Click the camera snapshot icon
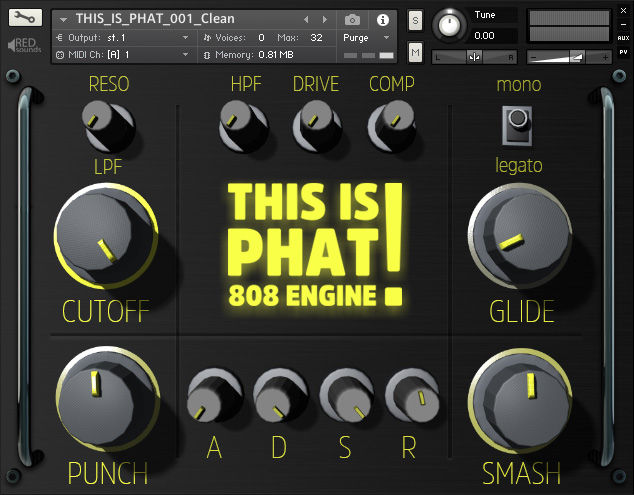Screen dimensions: 634x495 pos(352,19)
